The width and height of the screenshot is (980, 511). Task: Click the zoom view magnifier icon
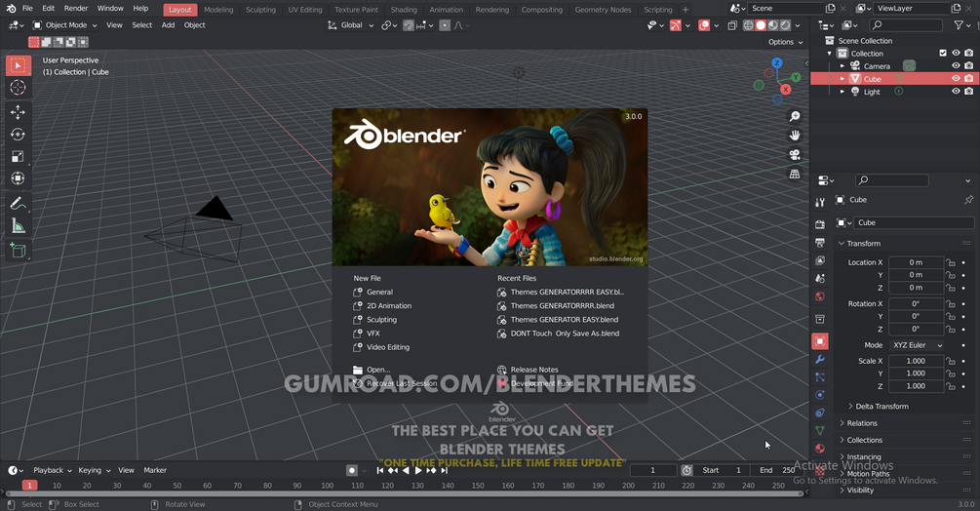coord(795,116)
